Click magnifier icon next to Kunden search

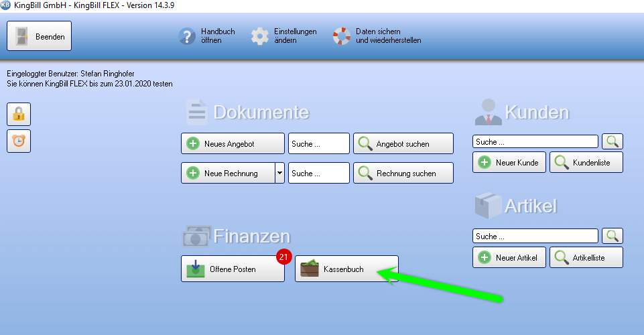point(613,141)
